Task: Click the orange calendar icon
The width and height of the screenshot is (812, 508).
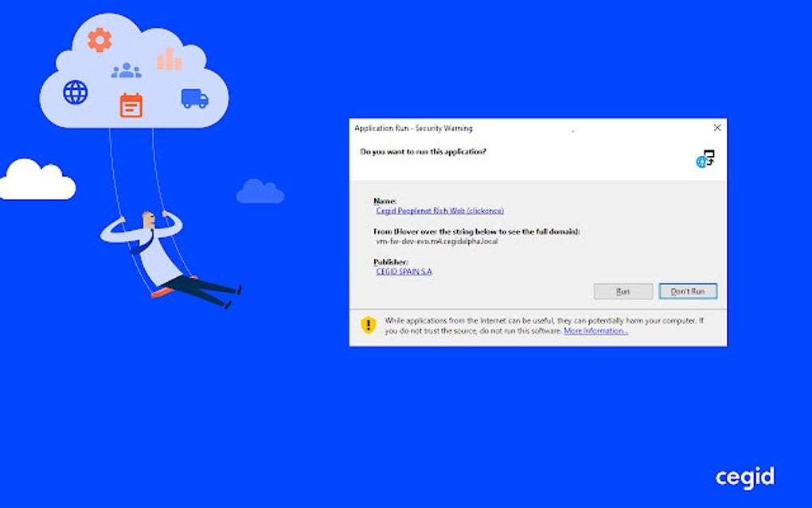Action: (130, 106)
